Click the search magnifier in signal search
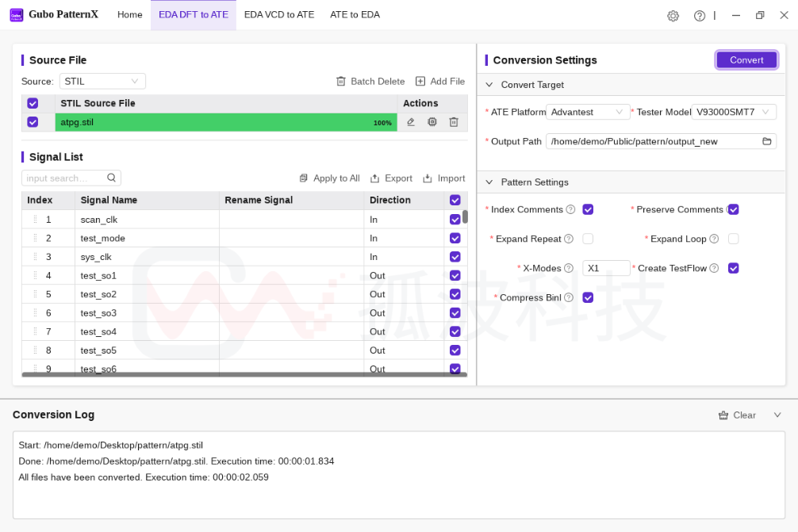This screenshot has width=798, height=532. point(112,178)
